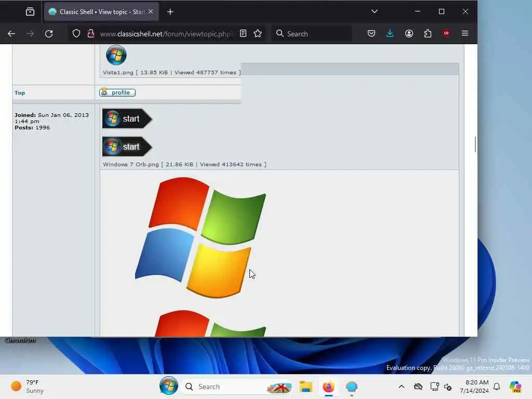Image resolution: width=532 pixels, height=399 pixels.
Task: Focus the URL address bar
Action: [166, 34]
